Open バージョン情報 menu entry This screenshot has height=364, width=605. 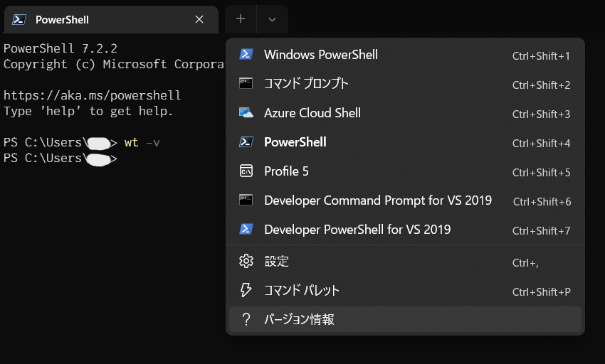coord(299,320)
